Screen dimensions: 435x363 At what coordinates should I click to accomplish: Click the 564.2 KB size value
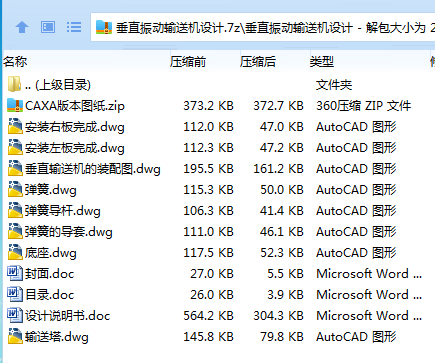point(208,316)
